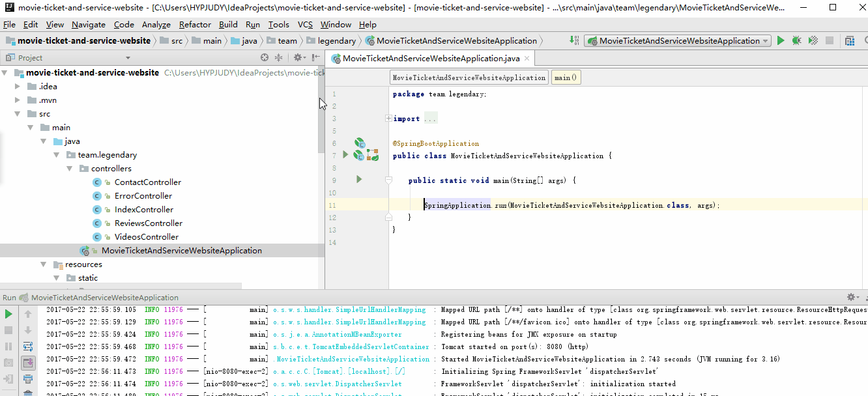The image size is (868, 396).
Task: Open ContactController in the project tree
Action: [x=147, y=182]
